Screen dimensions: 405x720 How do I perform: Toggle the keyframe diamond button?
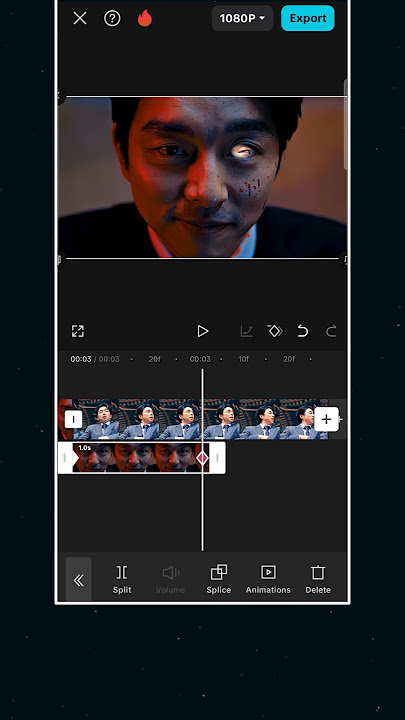275,331
